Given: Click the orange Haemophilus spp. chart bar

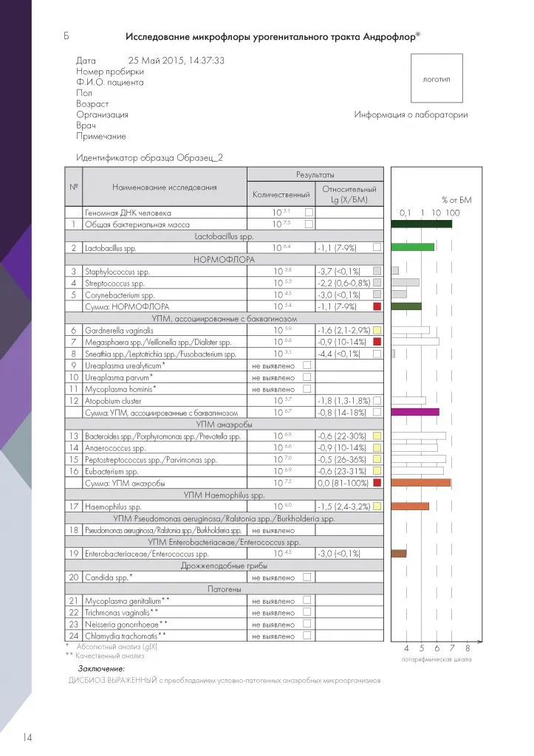Looking at the screenshot, I should (410, 506).
